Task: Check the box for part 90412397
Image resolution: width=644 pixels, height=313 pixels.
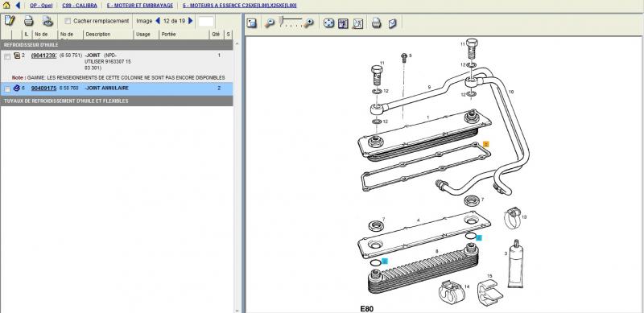Action: [x=7, y=56]
